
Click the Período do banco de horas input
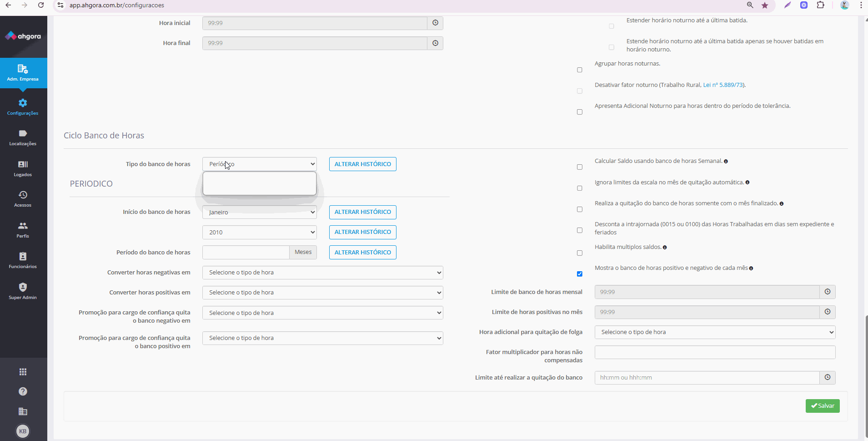[x=246, y=252]
